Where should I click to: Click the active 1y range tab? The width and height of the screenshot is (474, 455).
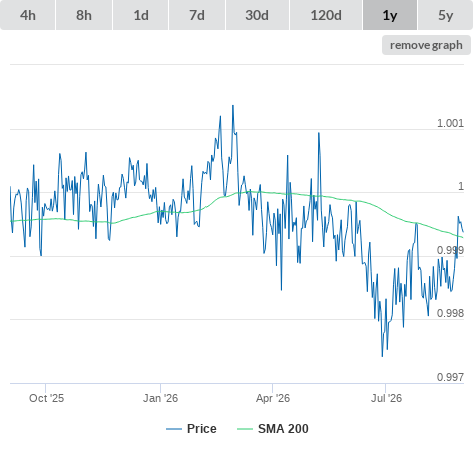pyautogui.click(x=390, y=15)
